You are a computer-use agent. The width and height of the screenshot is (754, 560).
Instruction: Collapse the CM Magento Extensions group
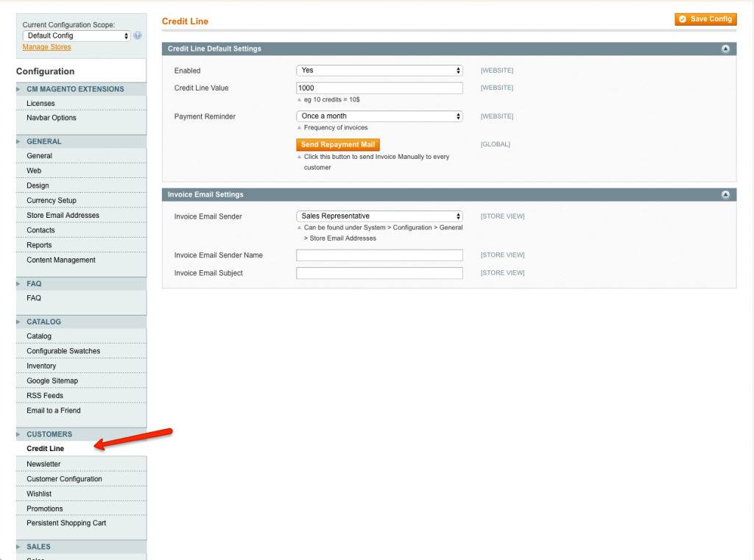click(x=75, y=89)
